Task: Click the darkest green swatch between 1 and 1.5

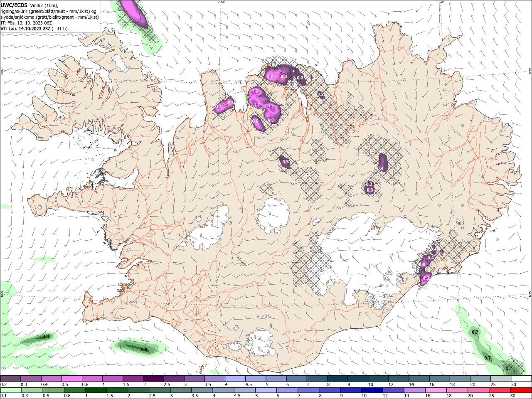Action: (x=96, y=390)
